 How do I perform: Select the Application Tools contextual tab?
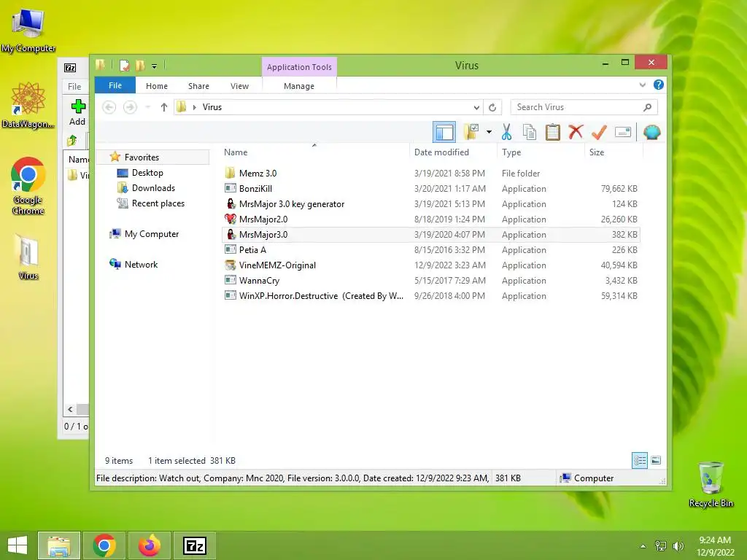point(299,66)
